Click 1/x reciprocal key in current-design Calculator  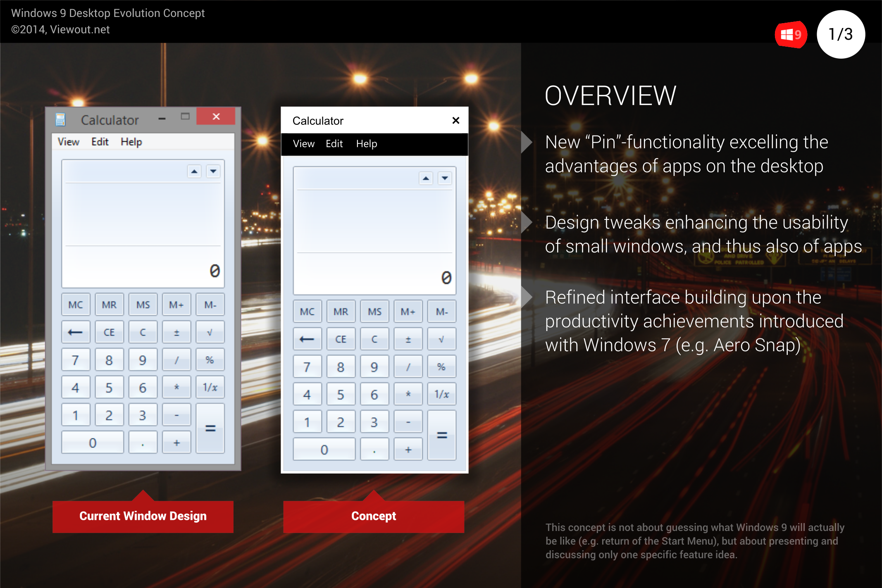click(210, 387)
